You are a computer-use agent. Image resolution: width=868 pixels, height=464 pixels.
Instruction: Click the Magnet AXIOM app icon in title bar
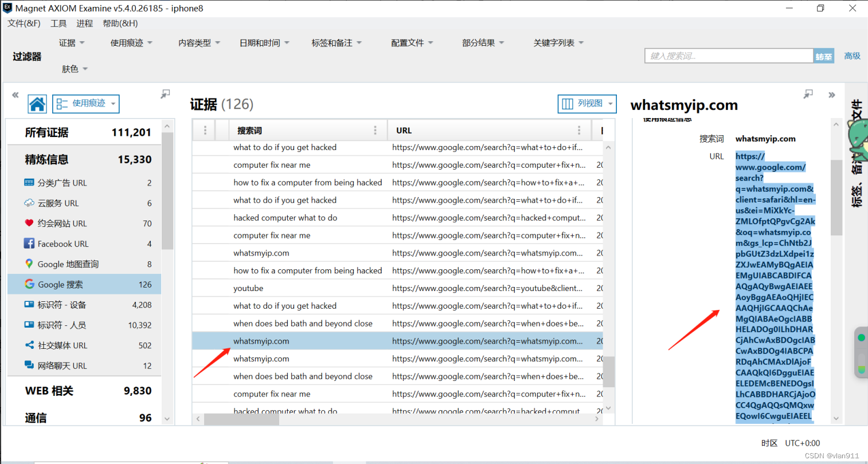[x=7, y=8]
